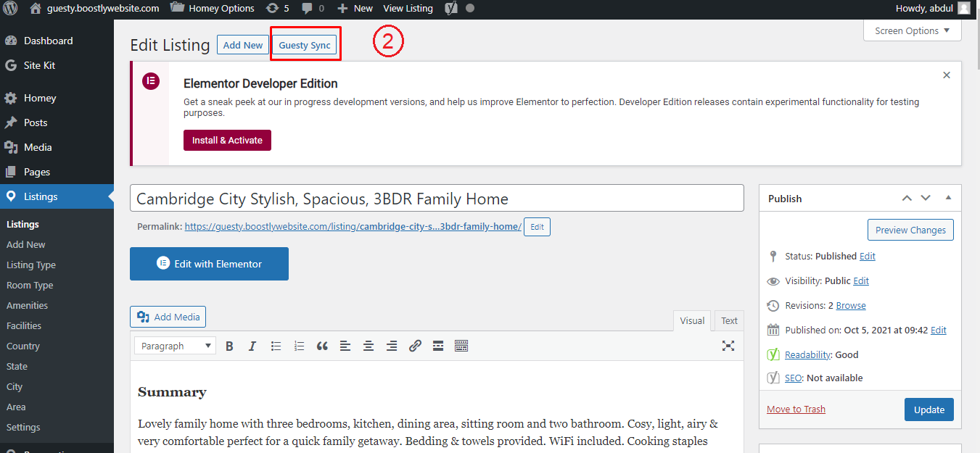Open Area submenu item
Viewport: 980px width, 453px height.
16,407
